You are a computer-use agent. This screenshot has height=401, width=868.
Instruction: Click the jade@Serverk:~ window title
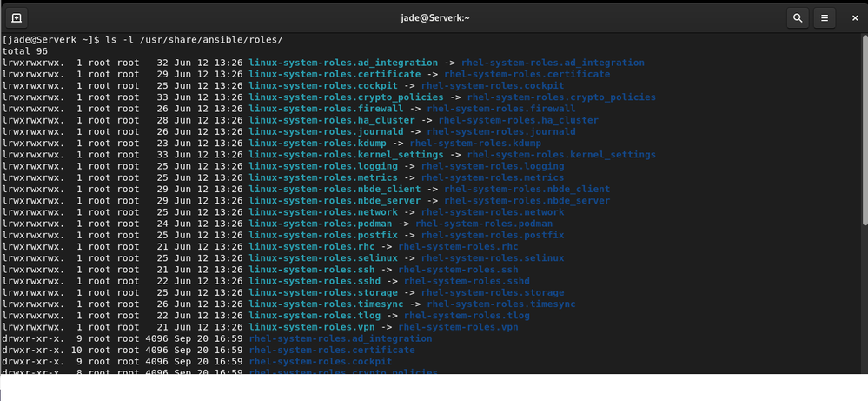(x=434, y=17)
